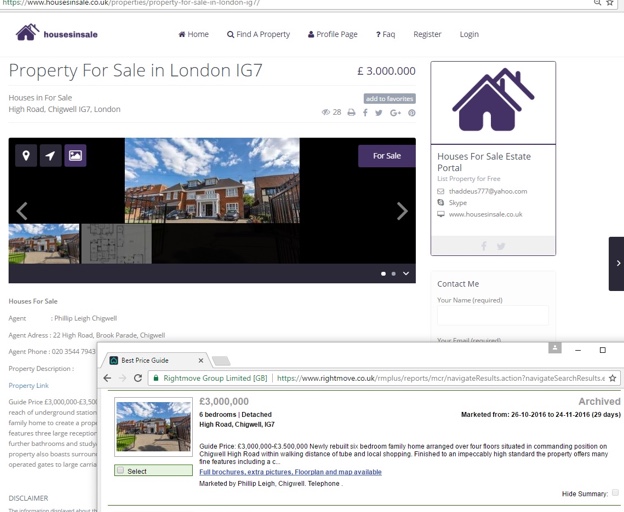The image size is (624, 512).
Task: Click the Marketed from dates text
Action: pyautogui.click(x=541, y=415)
